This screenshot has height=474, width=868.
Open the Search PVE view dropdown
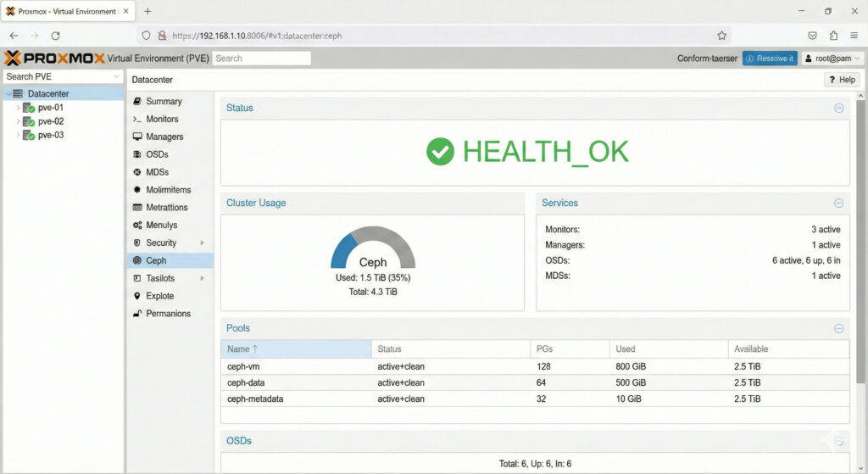coord(116,76)
